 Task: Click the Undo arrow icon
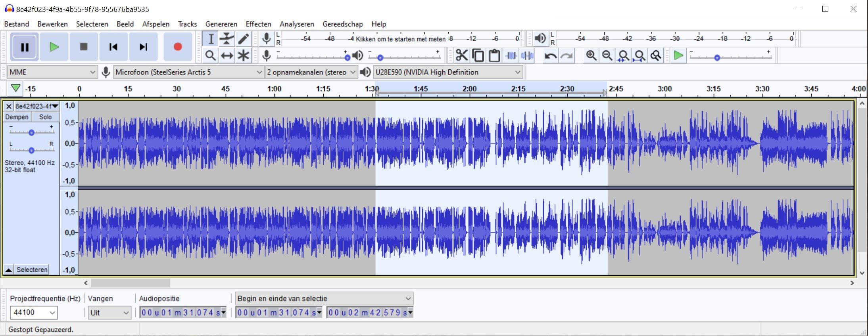click(550, 56)
